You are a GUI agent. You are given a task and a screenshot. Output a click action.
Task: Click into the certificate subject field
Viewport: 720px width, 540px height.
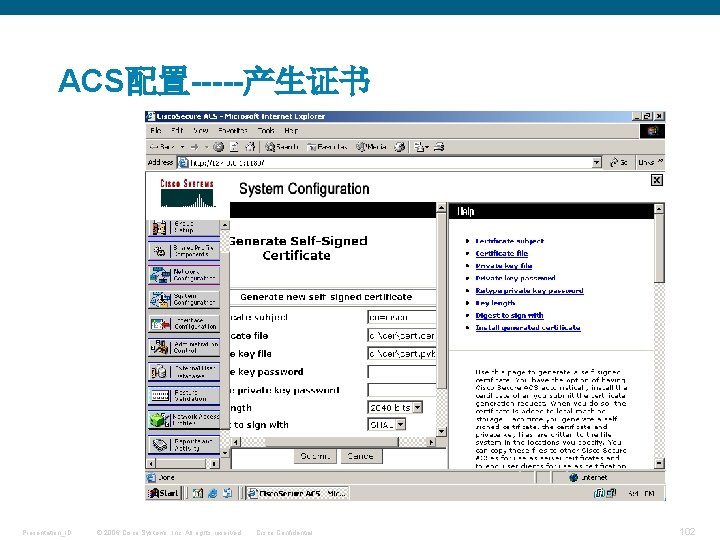402,317
